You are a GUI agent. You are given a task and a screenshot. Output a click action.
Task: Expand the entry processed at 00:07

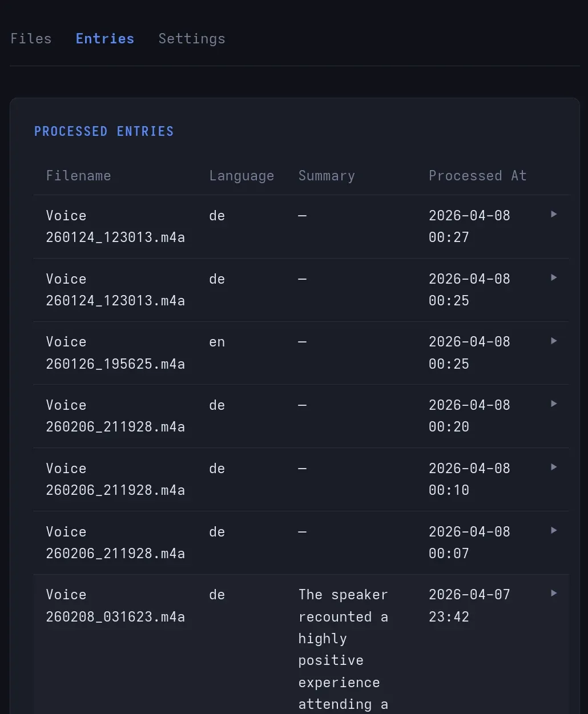pyautogui.click(x=554, y=530)
